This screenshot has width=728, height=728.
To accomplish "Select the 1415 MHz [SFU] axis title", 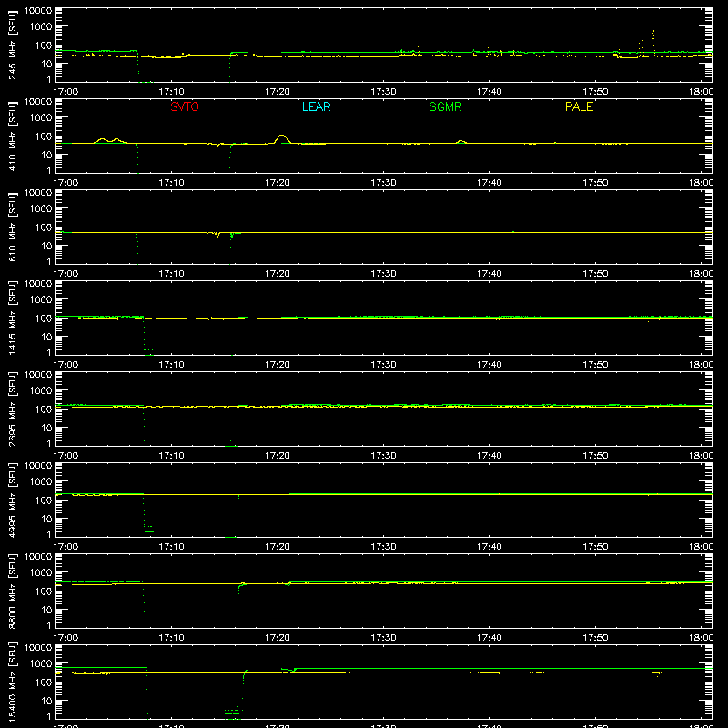I will click(12, 318).
